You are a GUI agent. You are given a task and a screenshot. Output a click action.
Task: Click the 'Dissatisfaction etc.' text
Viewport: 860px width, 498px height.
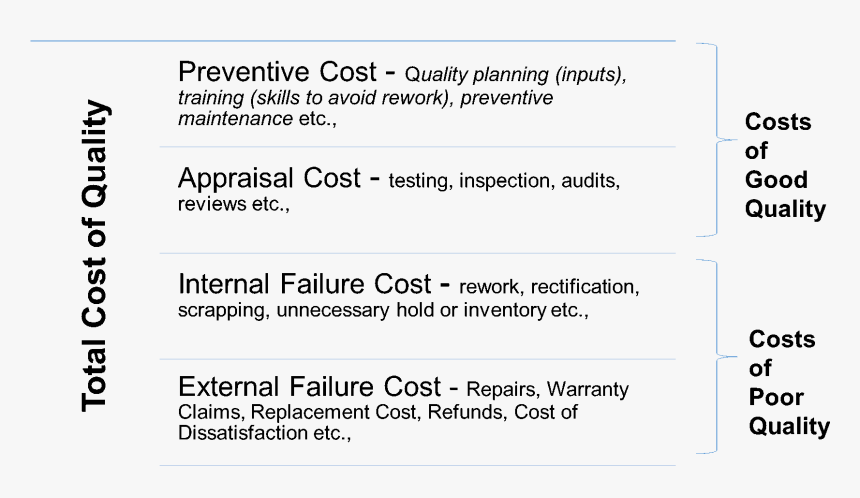pyautogui.click(x=264, y=433)
